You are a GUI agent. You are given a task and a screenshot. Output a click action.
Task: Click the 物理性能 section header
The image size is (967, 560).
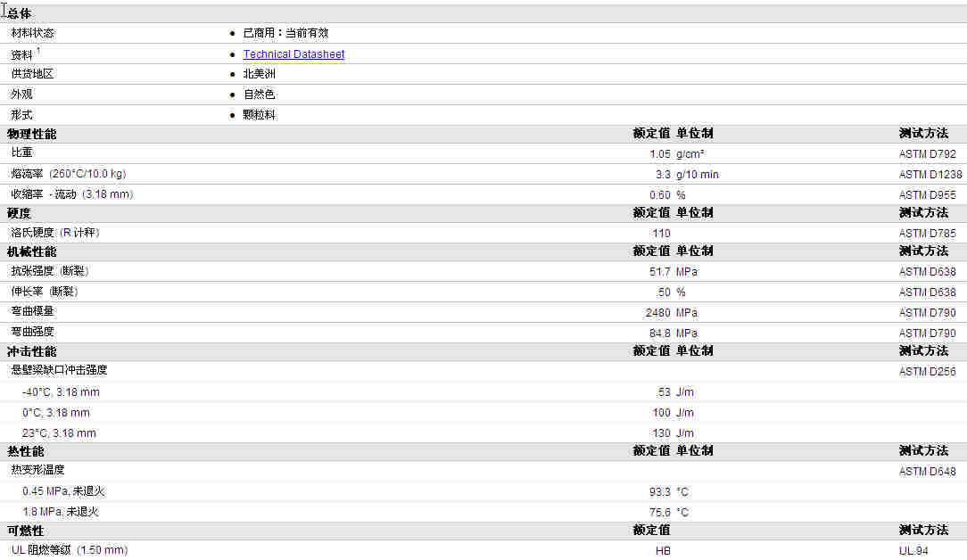[31, 134]
